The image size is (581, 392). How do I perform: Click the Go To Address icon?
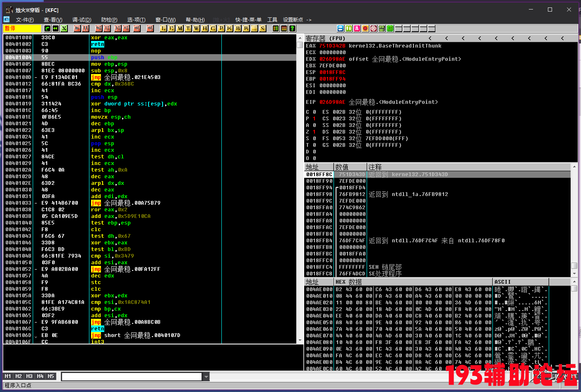(150, 29)
